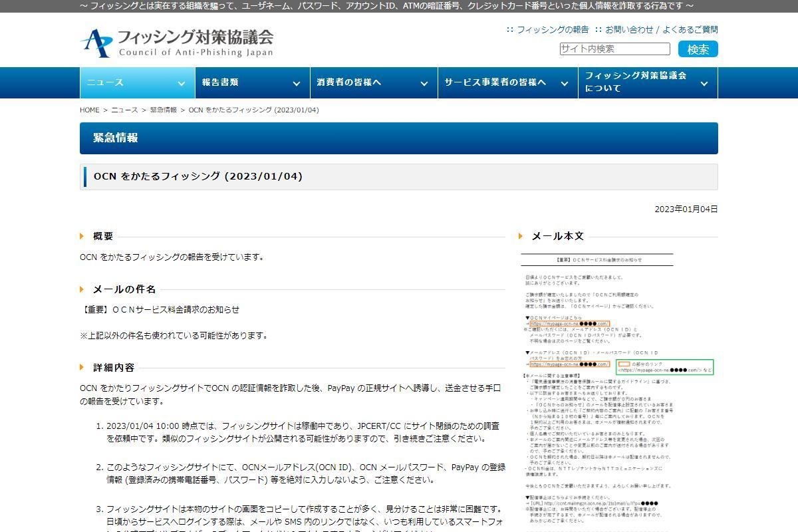Click the メール本文 heading
The width and height of the screenshot is (798, 532).
click(558, 236)
